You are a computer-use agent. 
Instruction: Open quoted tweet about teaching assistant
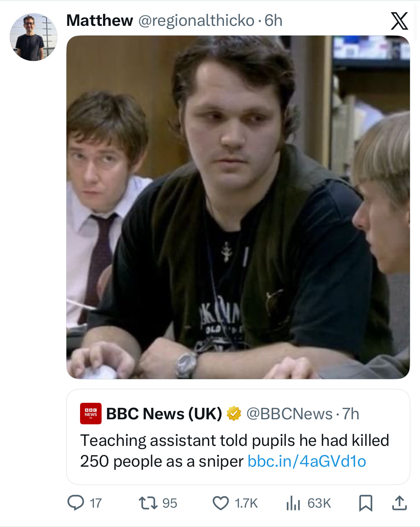coord(234,440)
